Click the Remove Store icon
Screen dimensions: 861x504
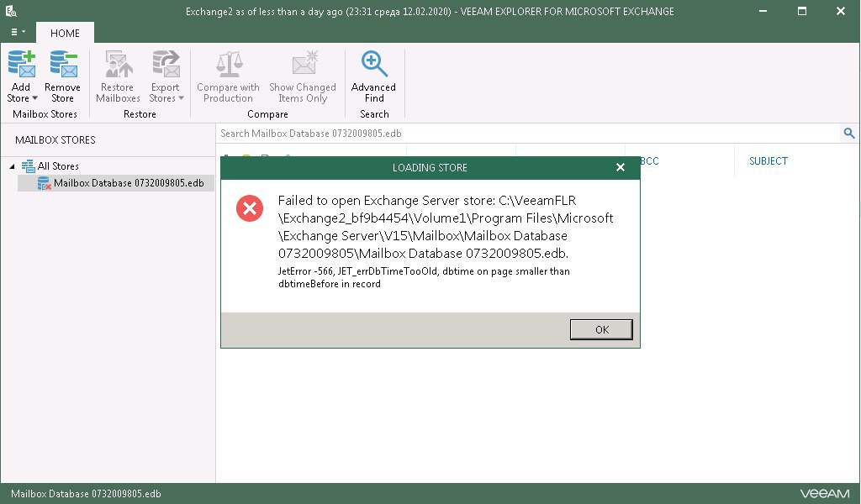coord(63,64)
